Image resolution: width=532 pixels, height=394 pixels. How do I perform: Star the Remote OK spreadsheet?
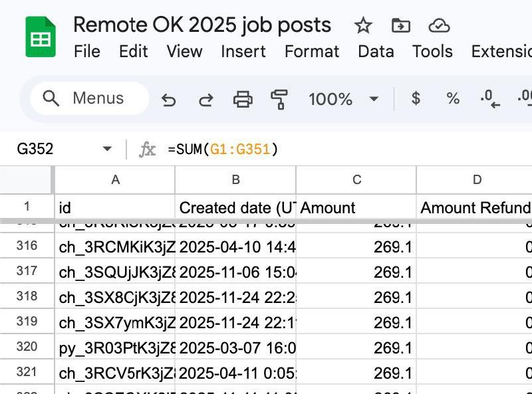363,26
